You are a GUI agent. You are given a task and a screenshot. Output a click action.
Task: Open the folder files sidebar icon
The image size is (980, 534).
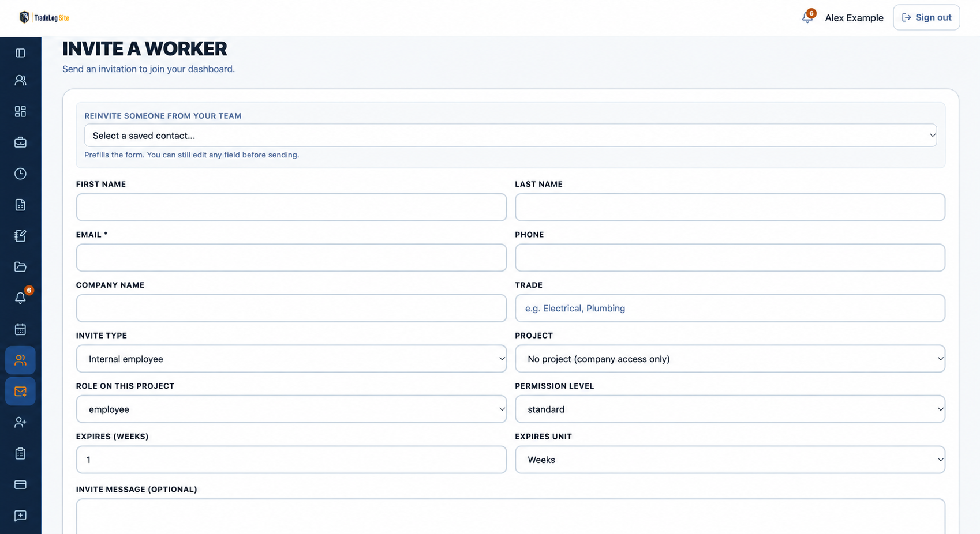[20, 267]
